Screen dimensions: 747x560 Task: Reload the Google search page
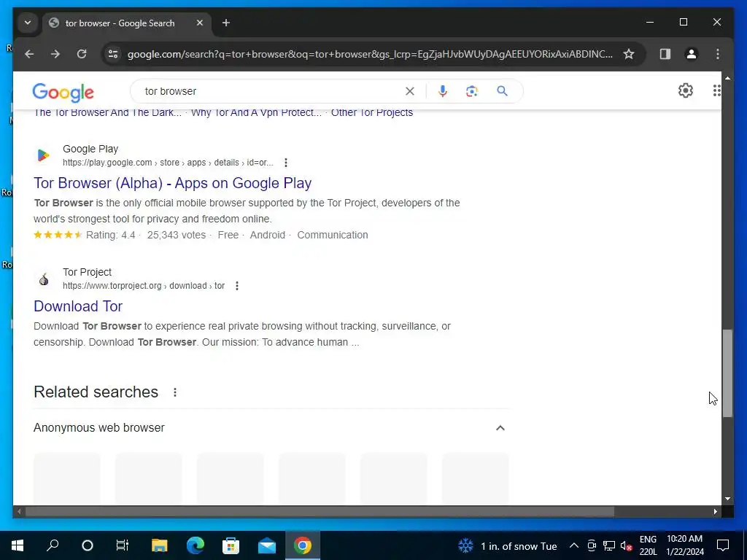coord(82,54)
